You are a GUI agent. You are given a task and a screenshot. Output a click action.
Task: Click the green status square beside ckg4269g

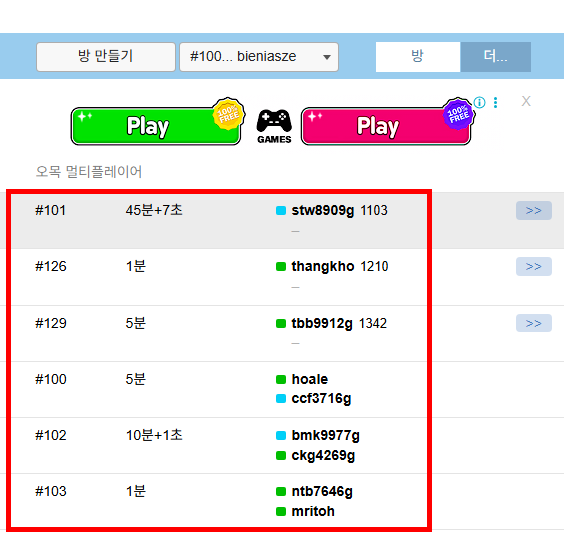coord(281,456)
